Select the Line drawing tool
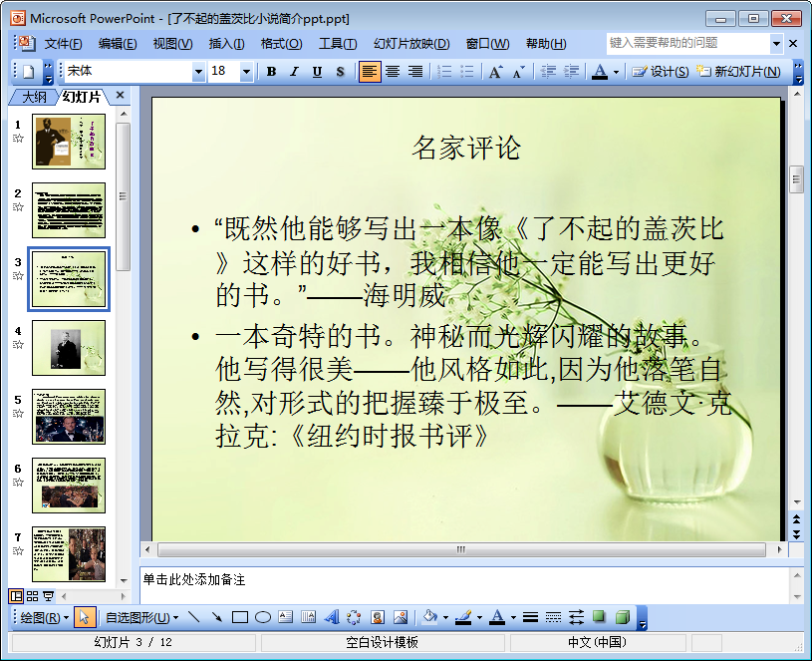812x661 pixels. coord(193,617)
